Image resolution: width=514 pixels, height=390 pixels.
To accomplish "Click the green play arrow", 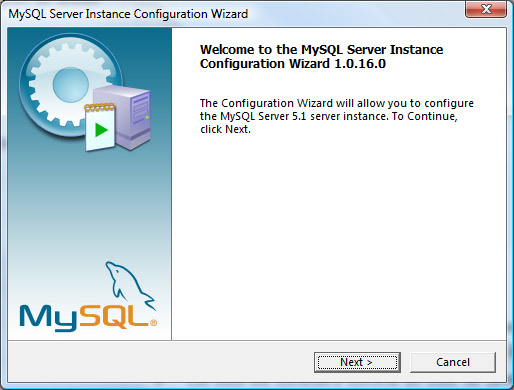I will [101, 130].
